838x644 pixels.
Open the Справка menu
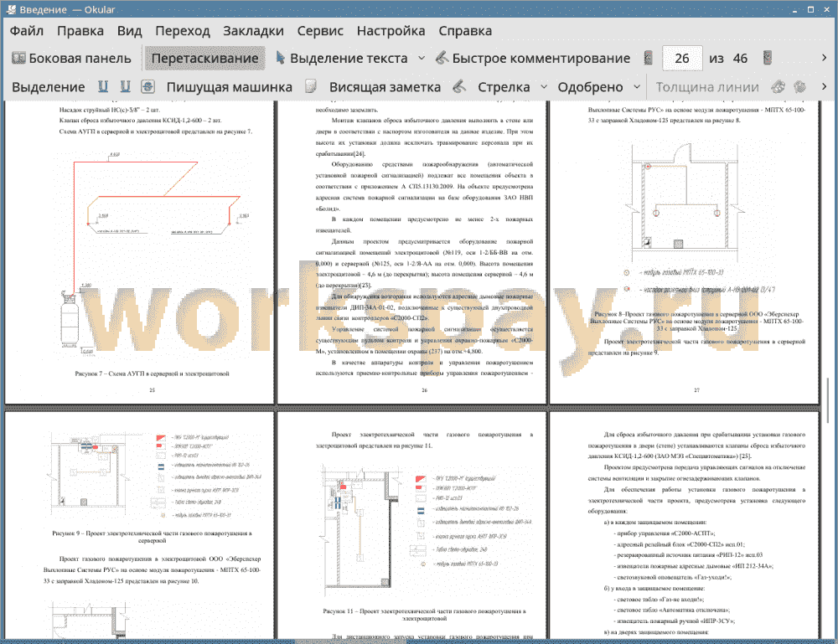pos(465,31)
